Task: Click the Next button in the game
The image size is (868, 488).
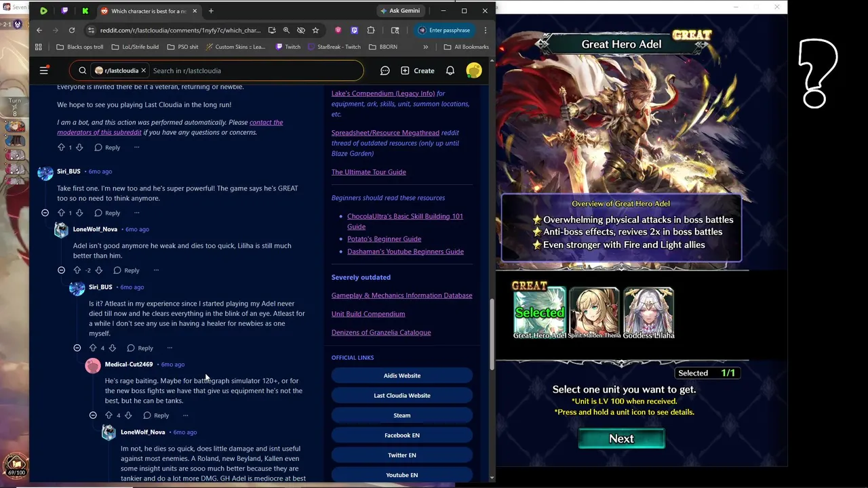Action: tap(621, 439)
